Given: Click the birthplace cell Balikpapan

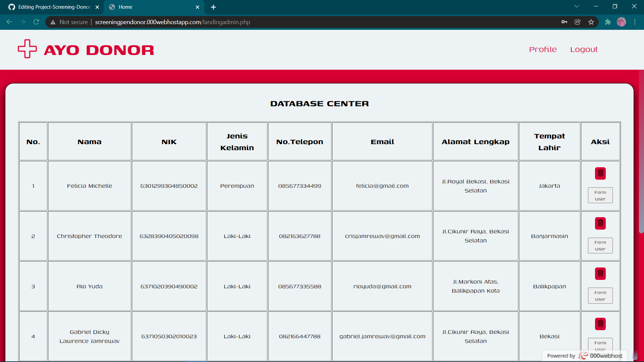Looking at the screenshot, I should 549,286.
